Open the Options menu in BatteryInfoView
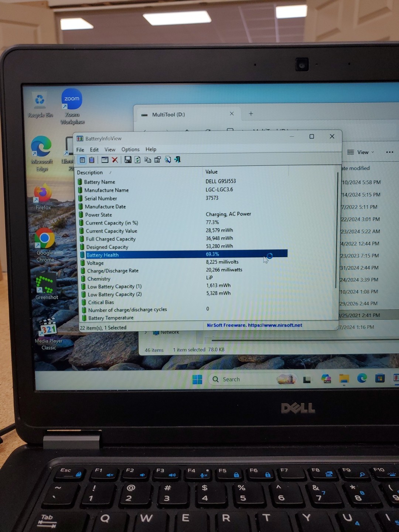Viewport: 399px width, 532px height. pyautogui.click(x=130, y=149)
